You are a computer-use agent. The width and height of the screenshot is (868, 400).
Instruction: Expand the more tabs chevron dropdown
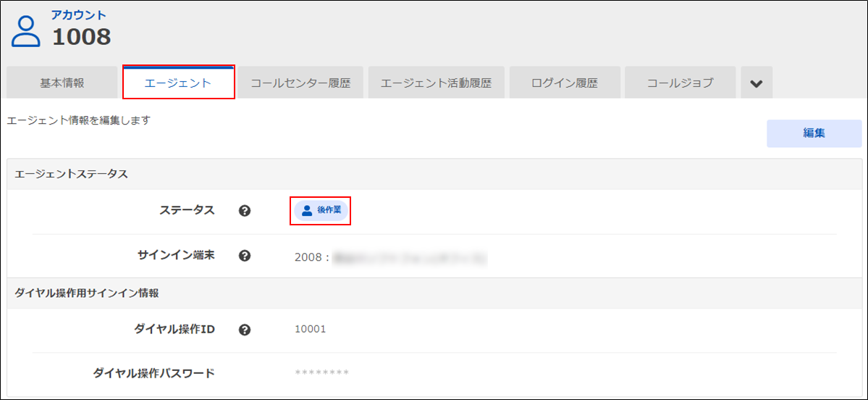pos(757,83)
